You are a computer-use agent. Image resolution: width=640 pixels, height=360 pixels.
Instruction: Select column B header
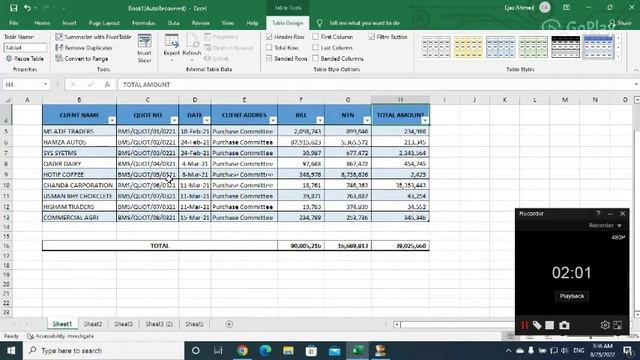pos(79,100)
